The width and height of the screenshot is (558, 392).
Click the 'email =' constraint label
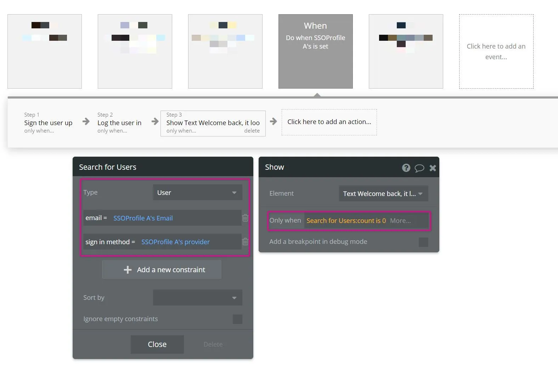coord(96,218)
